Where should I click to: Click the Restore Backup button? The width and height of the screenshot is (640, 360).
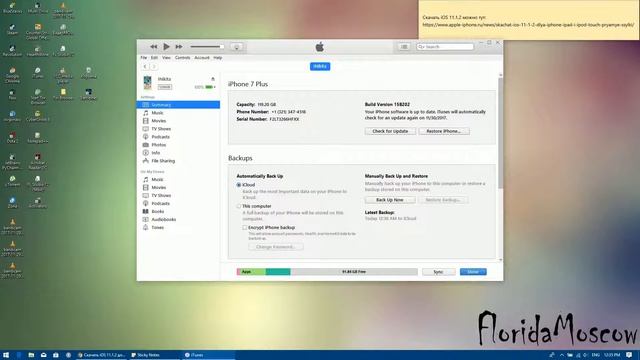point(443,200)
